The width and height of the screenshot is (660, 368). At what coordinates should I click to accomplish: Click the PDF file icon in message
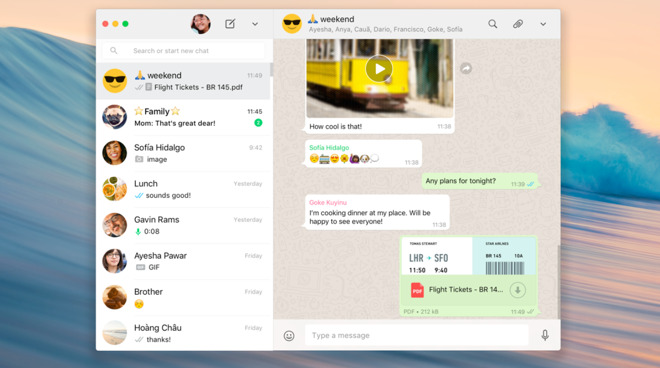[x=417, y=290]
